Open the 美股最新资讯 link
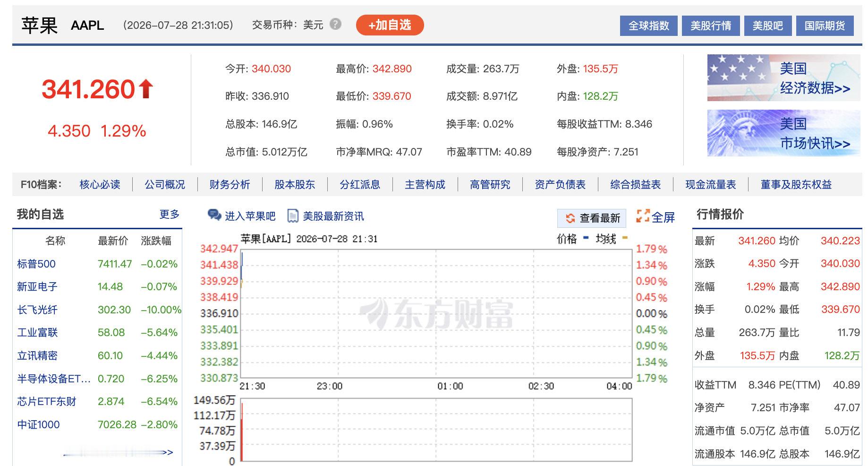Screen dimensions: 868x466 (x=333, y=216)
